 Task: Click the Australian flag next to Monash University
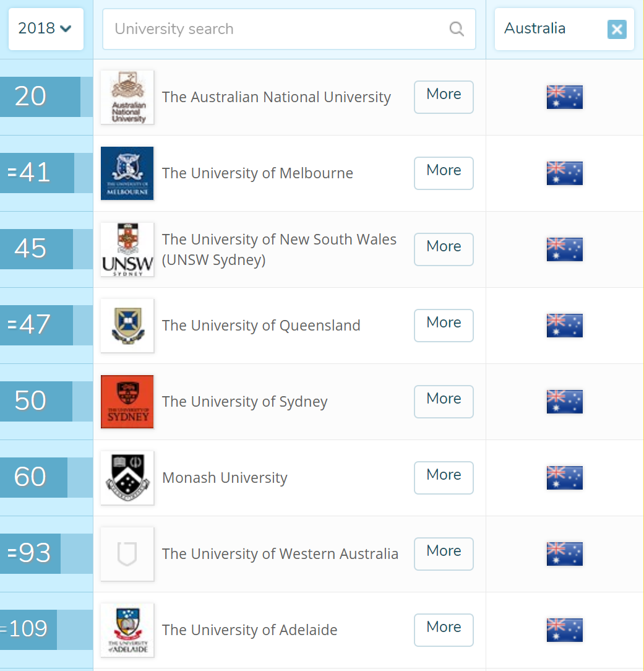[564, 477]
